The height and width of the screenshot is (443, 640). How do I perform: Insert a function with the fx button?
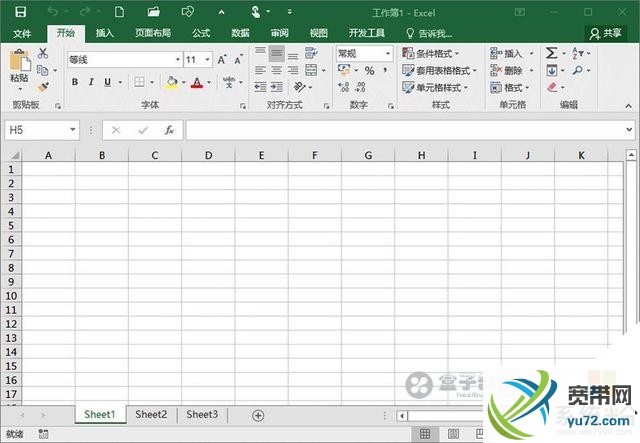click(x=169, y=130)
